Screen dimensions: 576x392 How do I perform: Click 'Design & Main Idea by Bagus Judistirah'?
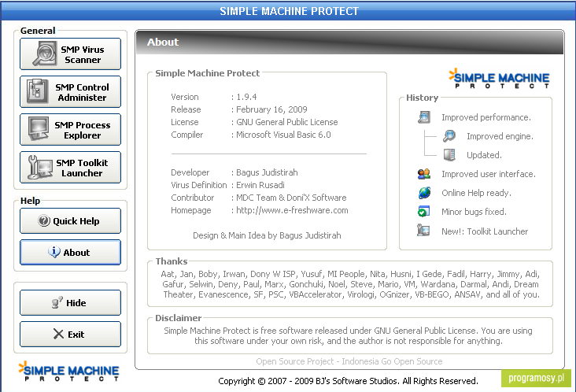[x=267, y=235]
